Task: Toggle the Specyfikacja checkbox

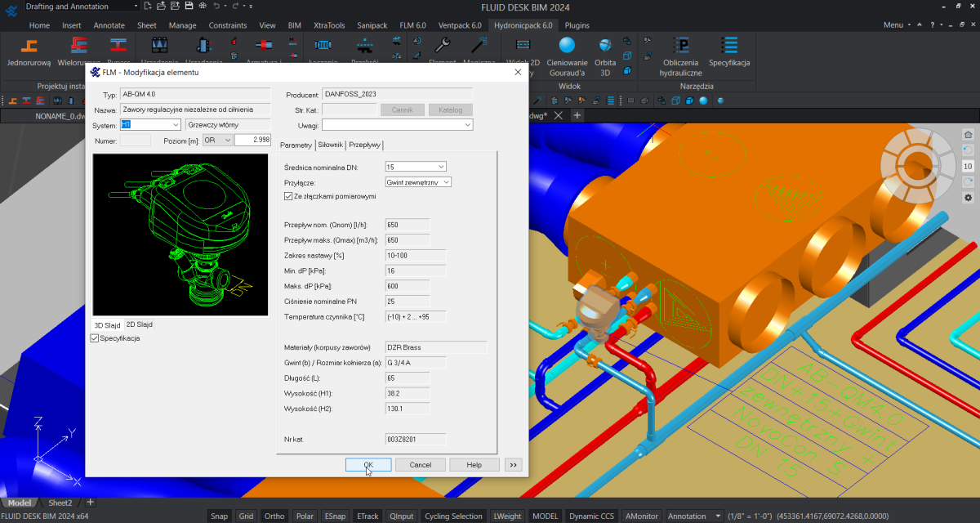Action: click(x=95, y=338)
